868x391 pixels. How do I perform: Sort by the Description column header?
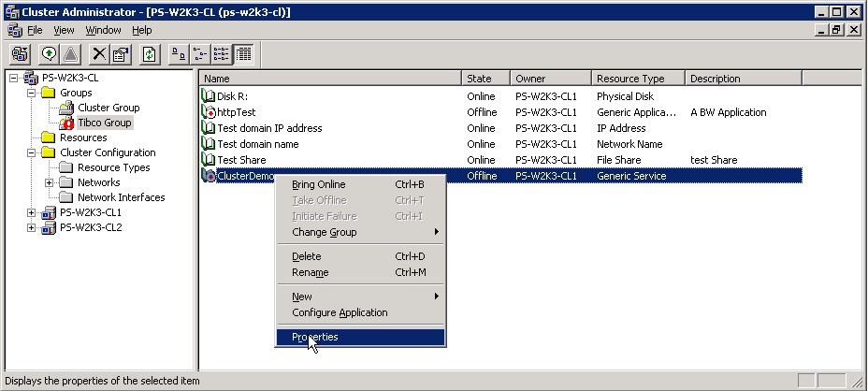744,79
